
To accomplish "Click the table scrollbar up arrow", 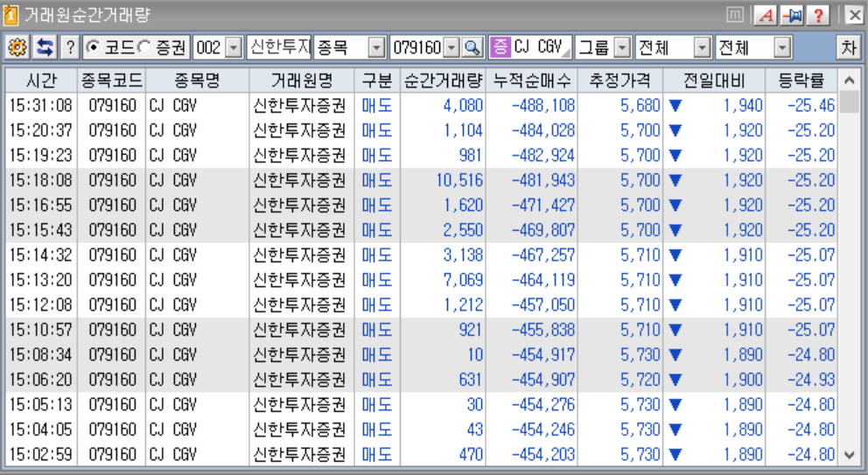I will point(849,80).
